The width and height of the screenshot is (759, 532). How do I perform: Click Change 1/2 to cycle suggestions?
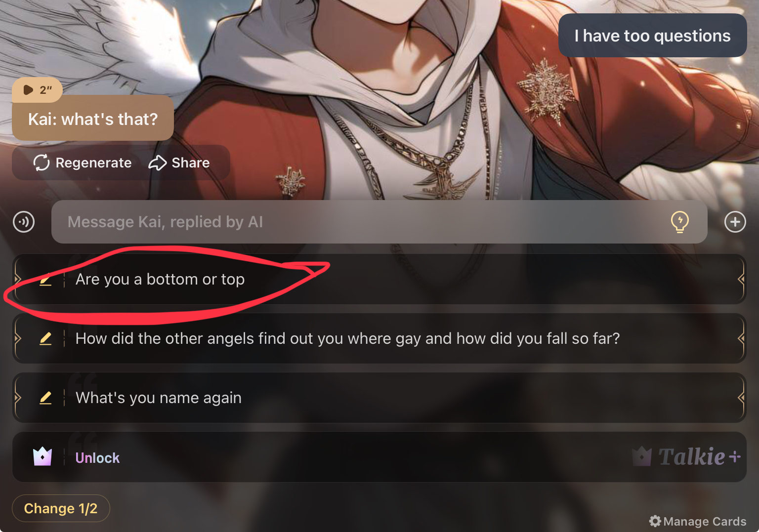click(61, 508)
